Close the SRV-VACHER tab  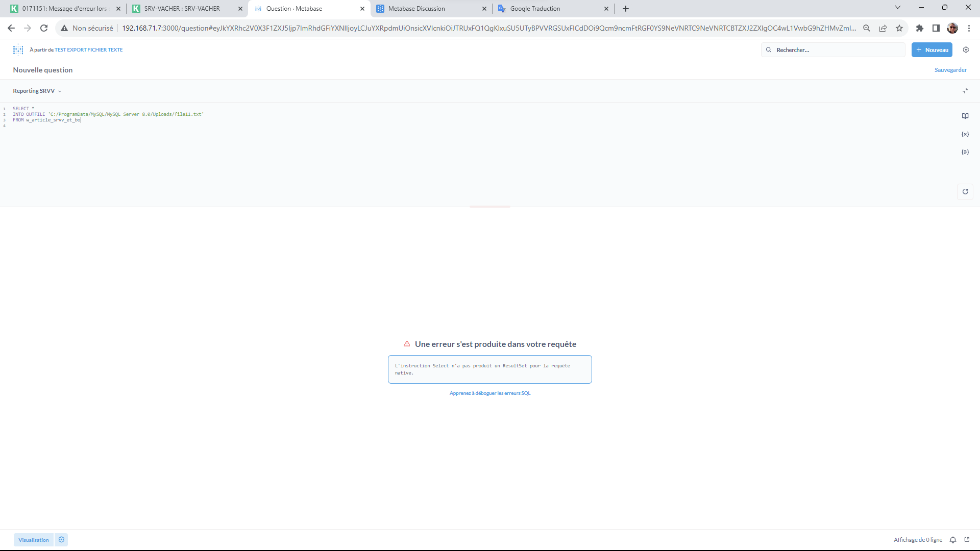[240, 9]
